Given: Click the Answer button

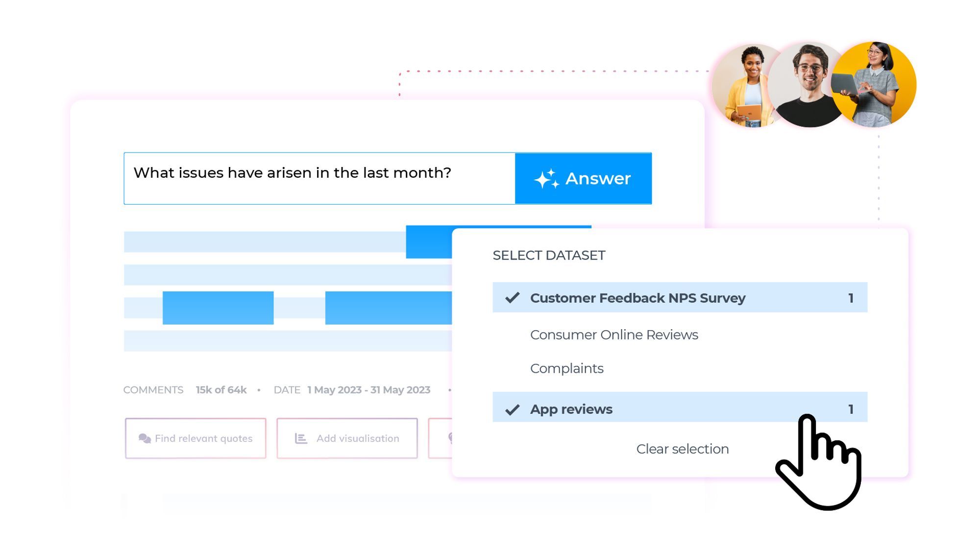Looking at the screenshot, I should coord(583,178).
